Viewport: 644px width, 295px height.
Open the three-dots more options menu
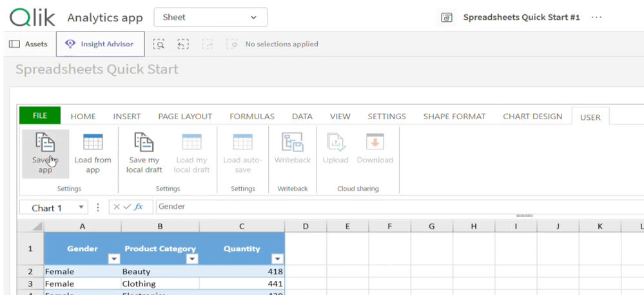(596, 17)
